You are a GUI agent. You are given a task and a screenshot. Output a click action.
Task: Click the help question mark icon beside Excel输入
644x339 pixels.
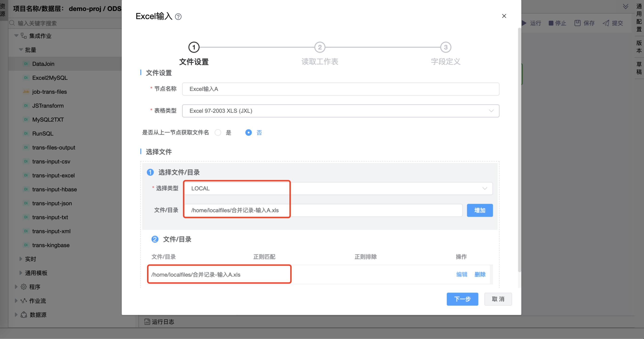coord(178,17)
